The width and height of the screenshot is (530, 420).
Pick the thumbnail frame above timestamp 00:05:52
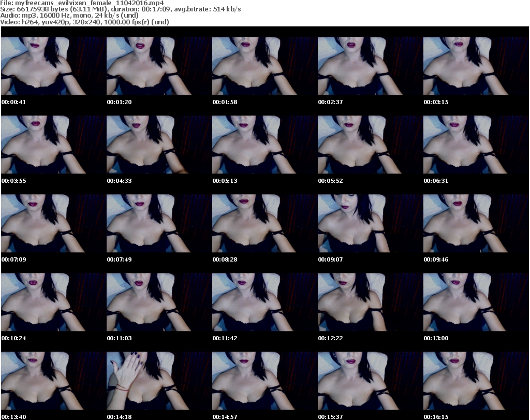370,144
